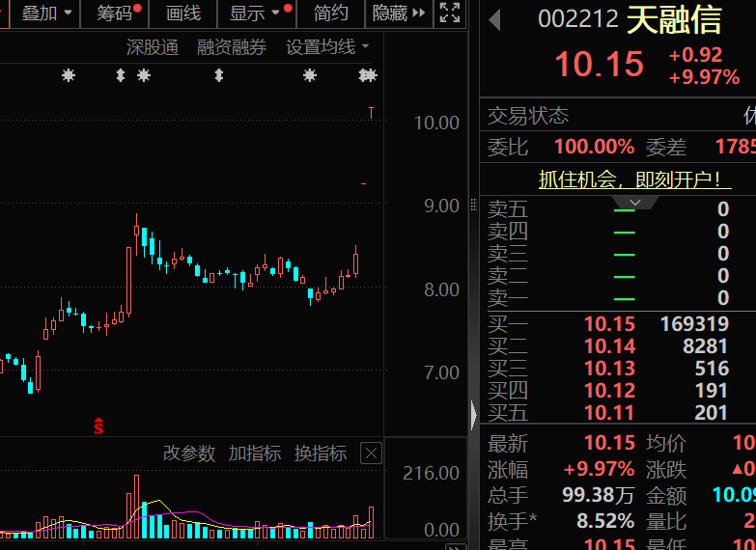756x550 pixels.
Task: Click the panel resize grip handle
Action: (x=473, y=205)
